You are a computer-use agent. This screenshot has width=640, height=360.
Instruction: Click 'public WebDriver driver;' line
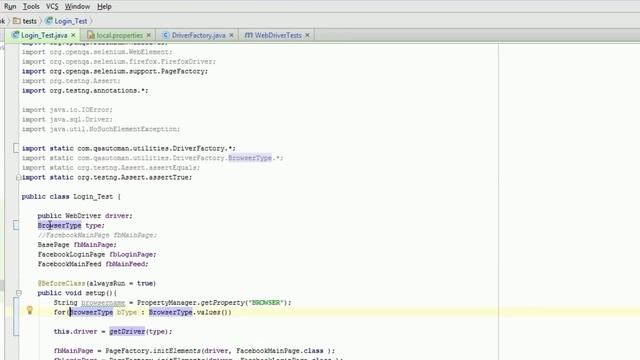[x=85, y=216]
